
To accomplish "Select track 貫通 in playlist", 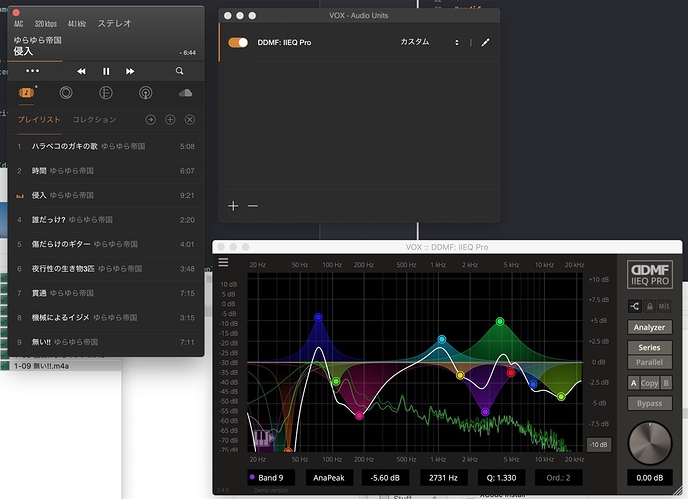I will point(106,293).
